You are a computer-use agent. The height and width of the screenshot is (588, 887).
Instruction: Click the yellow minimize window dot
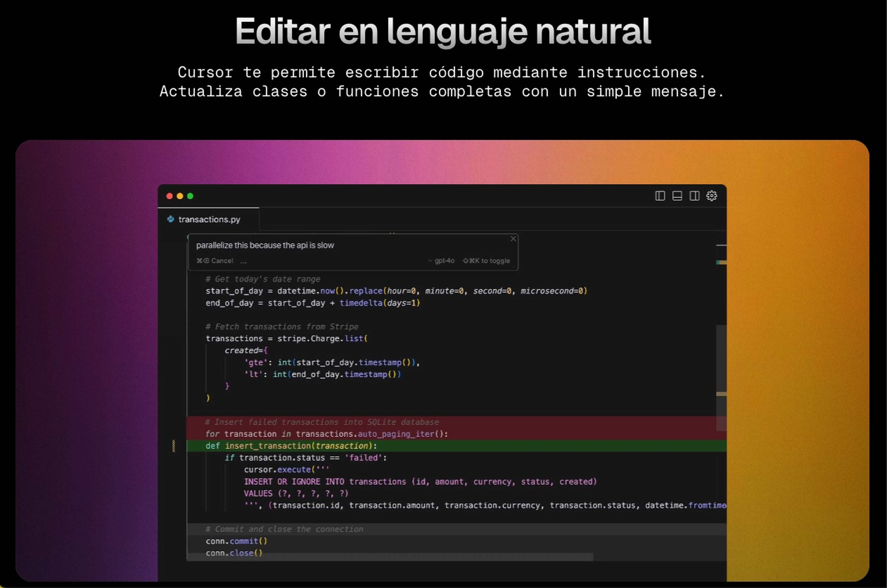[180, 196]
